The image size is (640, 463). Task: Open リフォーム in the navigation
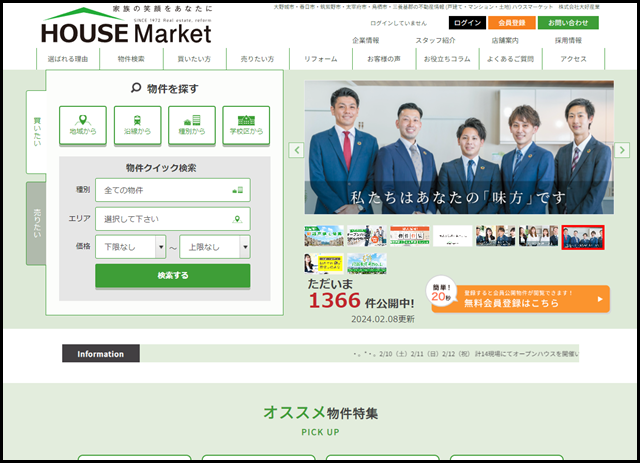321,59
